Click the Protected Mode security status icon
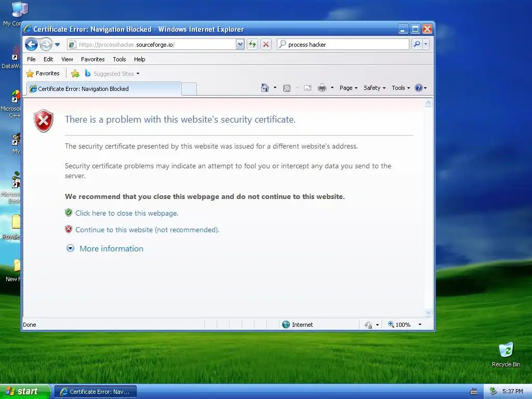The image size is (532, 399). (x=368, y=325)
